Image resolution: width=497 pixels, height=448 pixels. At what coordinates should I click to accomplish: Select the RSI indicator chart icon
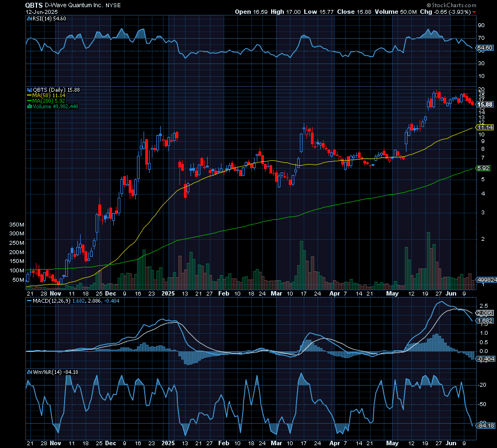pos(29,18)
